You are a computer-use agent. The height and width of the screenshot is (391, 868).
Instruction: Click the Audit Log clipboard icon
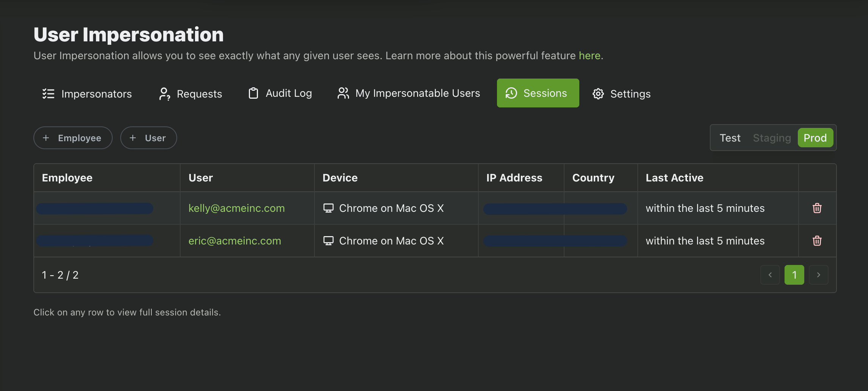coord(253,93)
